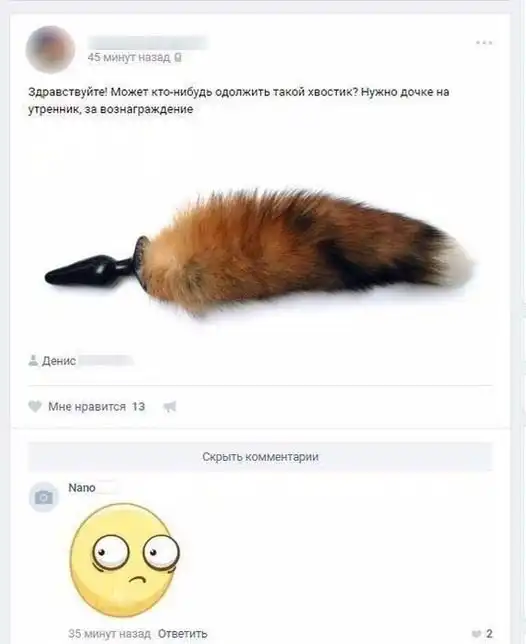
Task: Open the Nano commenter profile
Action: tap(82, 488)
